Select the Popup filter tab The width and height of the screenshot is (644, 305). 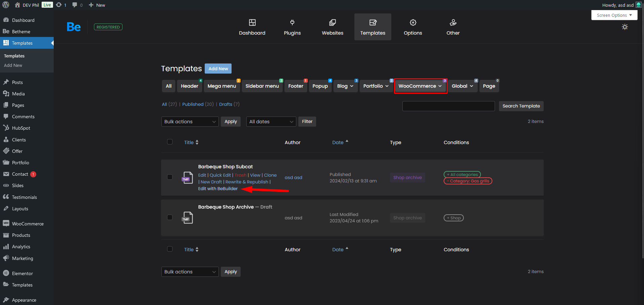[320, 86]
